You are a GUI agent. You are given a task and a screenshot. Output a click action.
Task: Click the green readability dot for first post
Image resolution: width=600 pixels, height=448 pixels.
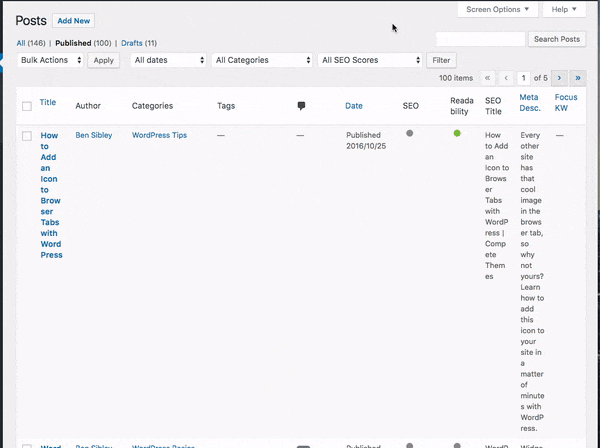tap(457, 133)
